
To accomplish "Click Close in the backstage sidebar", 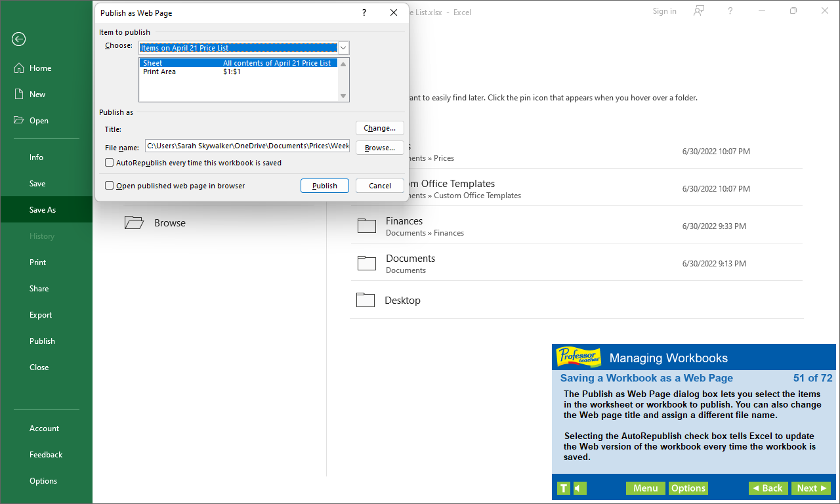I will [46, 367].
